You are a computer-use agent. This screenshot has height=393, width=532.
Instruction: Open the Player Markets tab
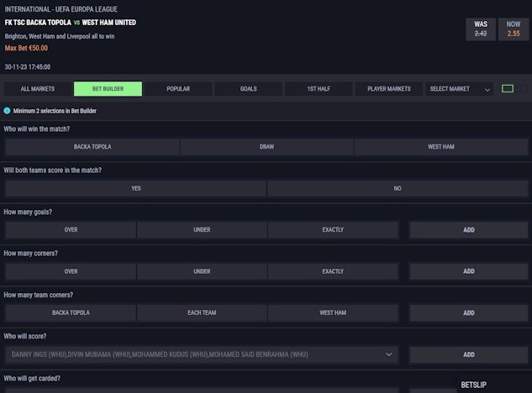pos(389,89)
